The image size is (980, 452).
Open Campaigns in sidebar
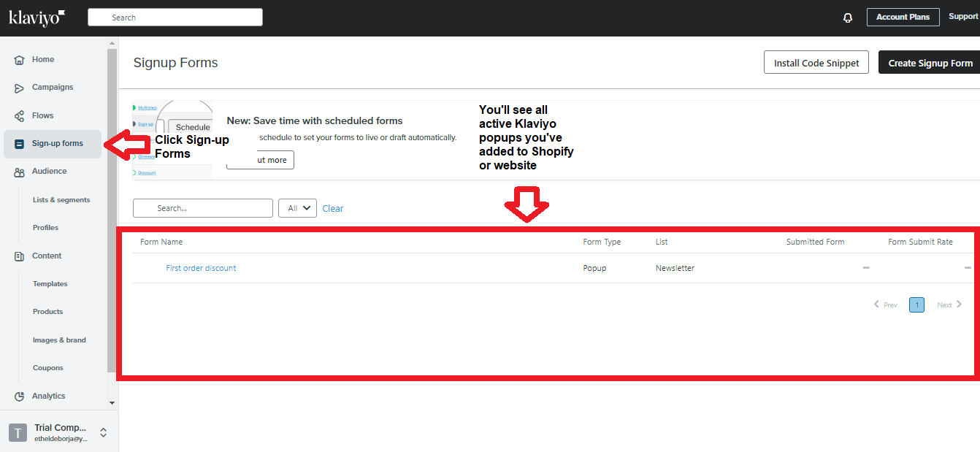pos(53,87)
